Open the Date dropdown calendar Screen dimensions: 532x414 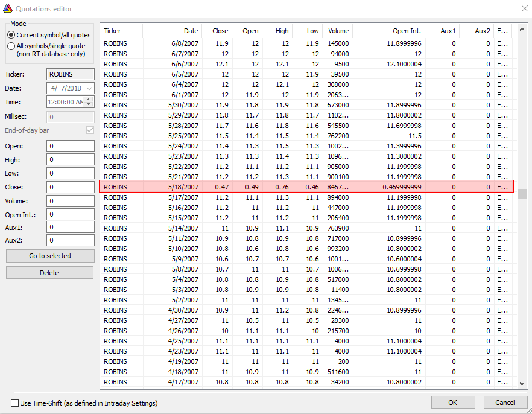[x=89, y=88]
